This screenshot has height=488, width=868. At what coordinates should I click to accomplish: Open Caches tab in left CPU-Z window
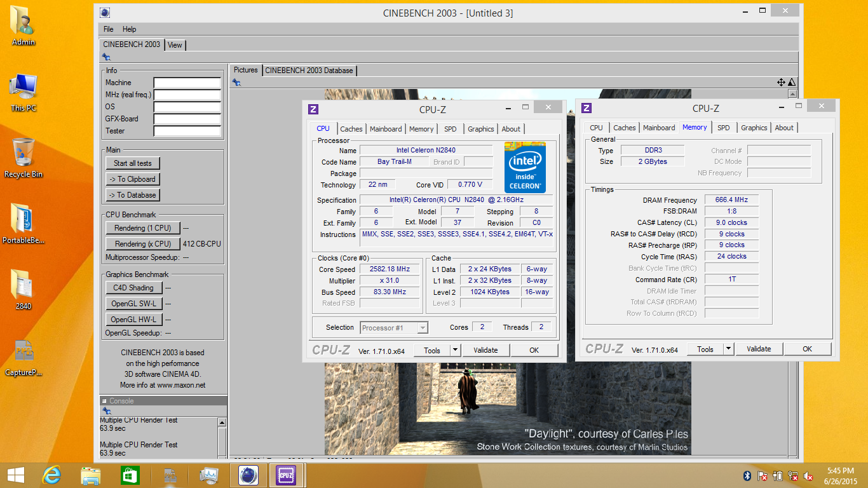351,129
